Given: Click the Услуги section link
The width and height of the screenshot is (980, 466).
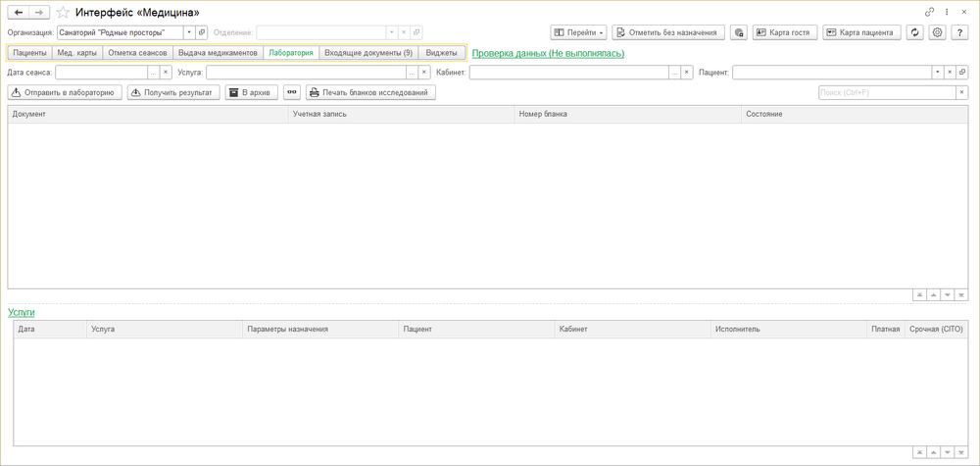Looking at the screenshot, I should coord(21,312).
